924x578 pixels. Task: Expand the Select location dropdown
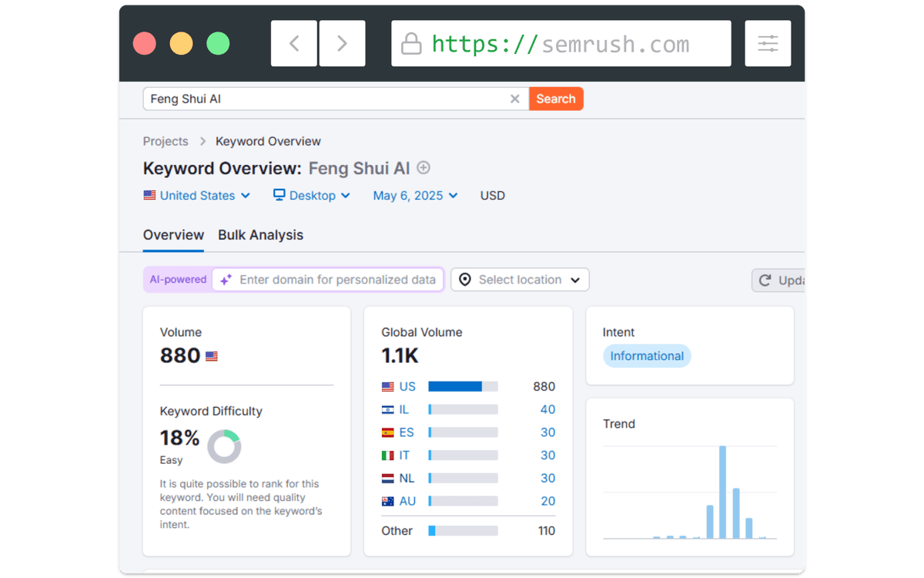520,280
